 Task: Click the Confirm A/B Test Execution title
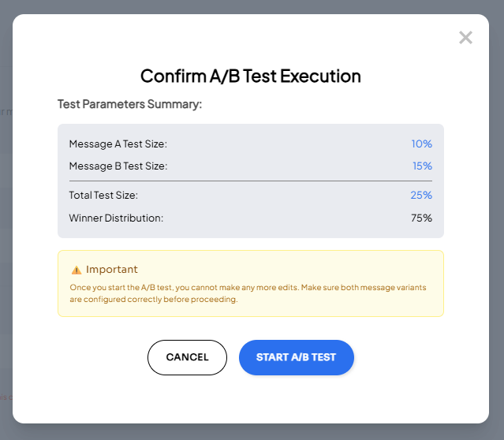tap(251, 76)
